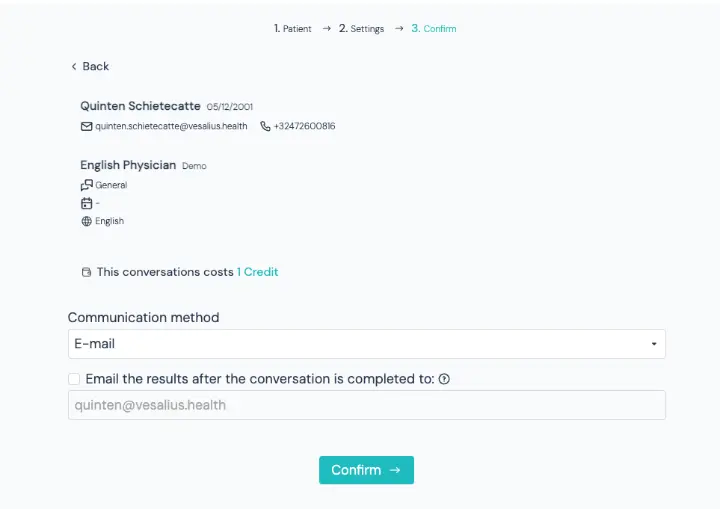The height and width of the screenshot is (509, 720).
Task: Click the back chevron arrow icon
Action: click(74, 67)
